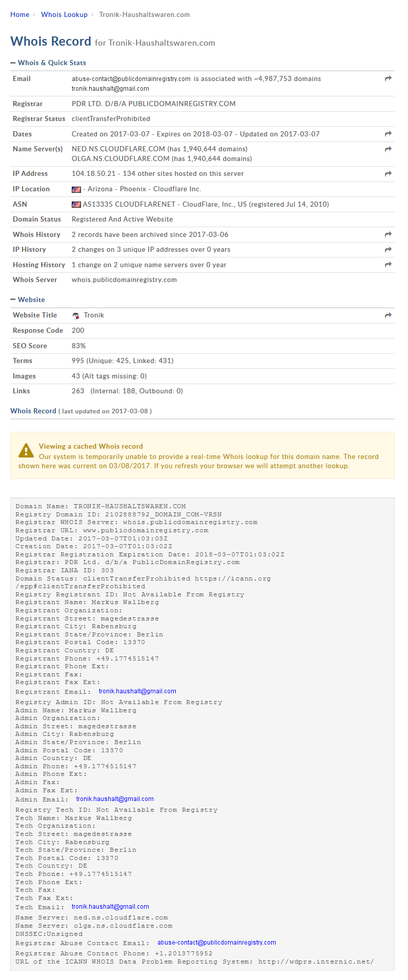The width and height of the screenshot is (408, 980).
Task: Click 'Registrant Street: magedestrasse' line
Action: point(87,618)
